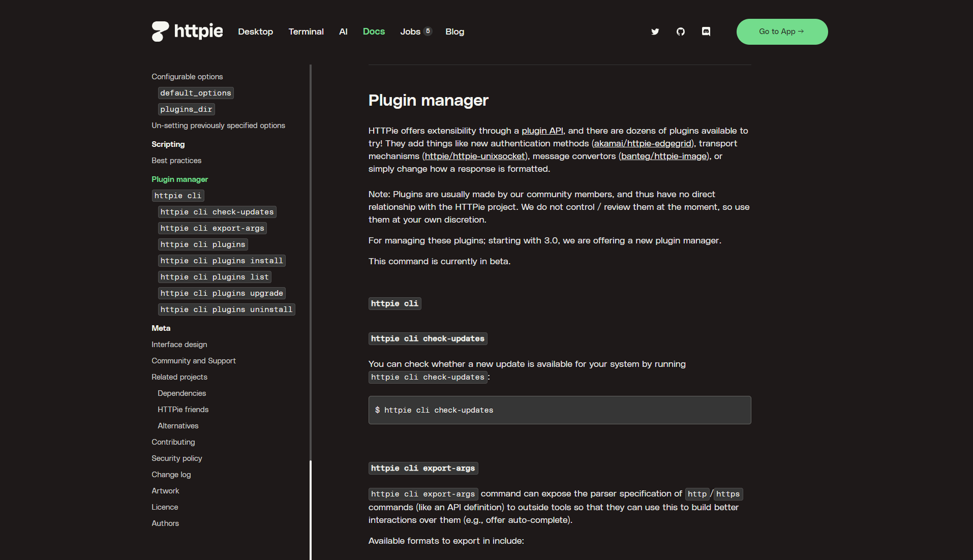Viewport: 973px width, 560px height.
Task: Open akamai/httpie-edgegrid link
Action: click(x=643, y=143)
